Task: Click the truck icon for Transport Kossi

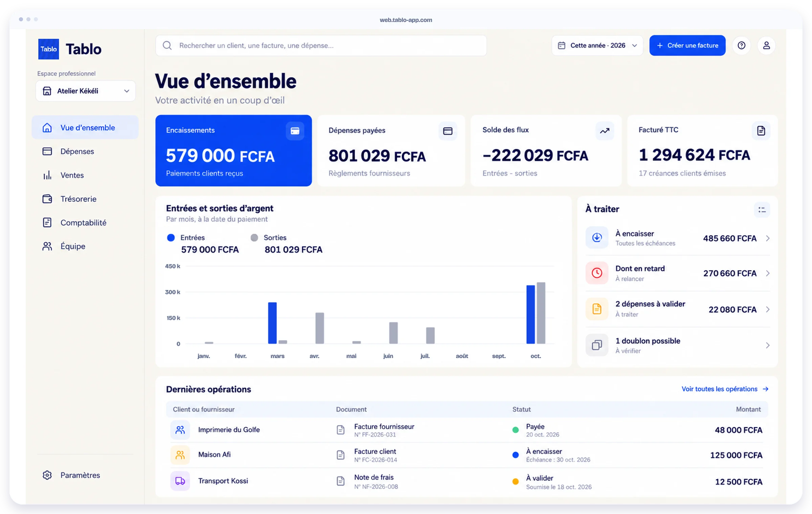Action: (x=180, y=481)
